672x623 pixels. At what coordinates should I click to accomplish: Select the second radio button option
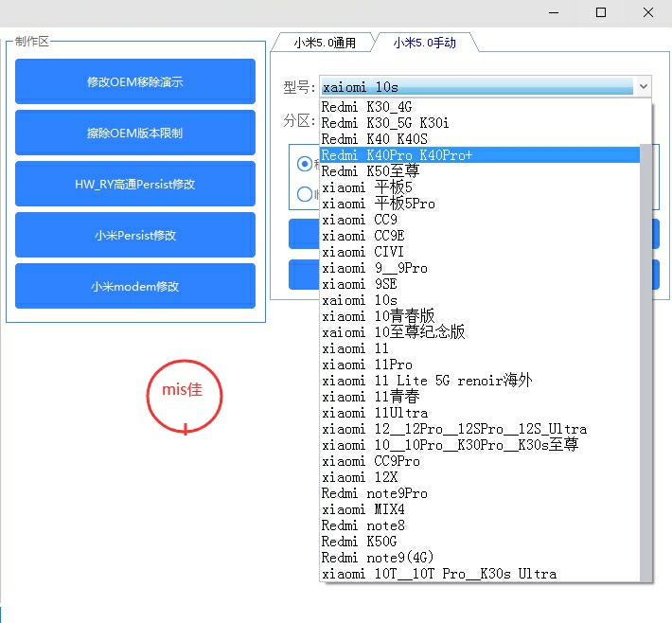(x=304, y=194)
